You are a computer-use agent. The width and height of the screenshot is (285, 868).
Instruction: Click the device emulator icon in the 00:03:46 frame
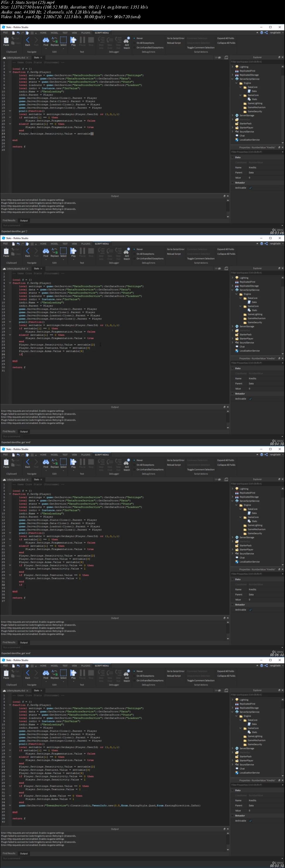coord(226,58)
